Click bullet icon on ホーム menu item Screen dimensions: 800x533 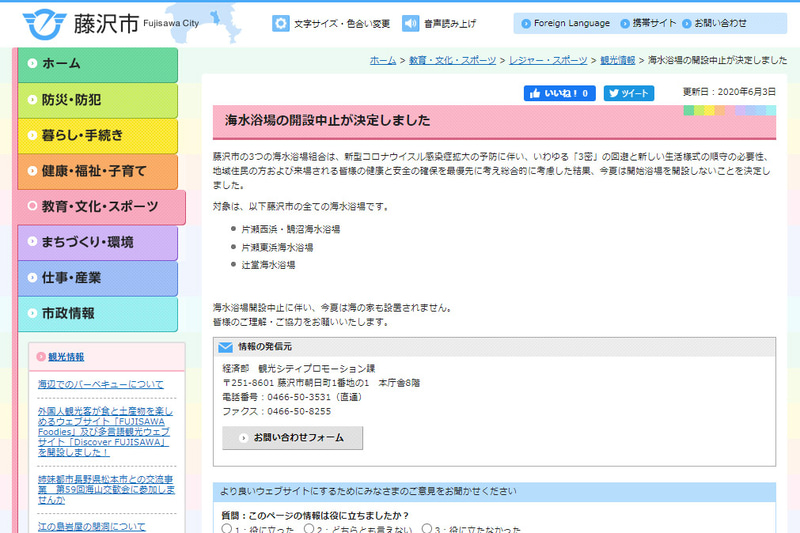tap(32, 63)
